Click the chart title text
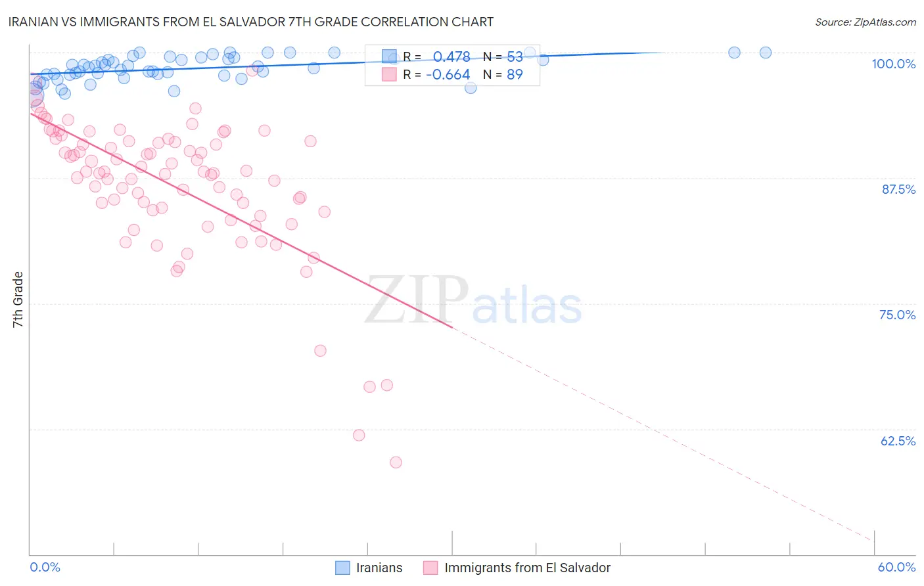The height and width of the screenshot is (586, 924). [250, 22]
